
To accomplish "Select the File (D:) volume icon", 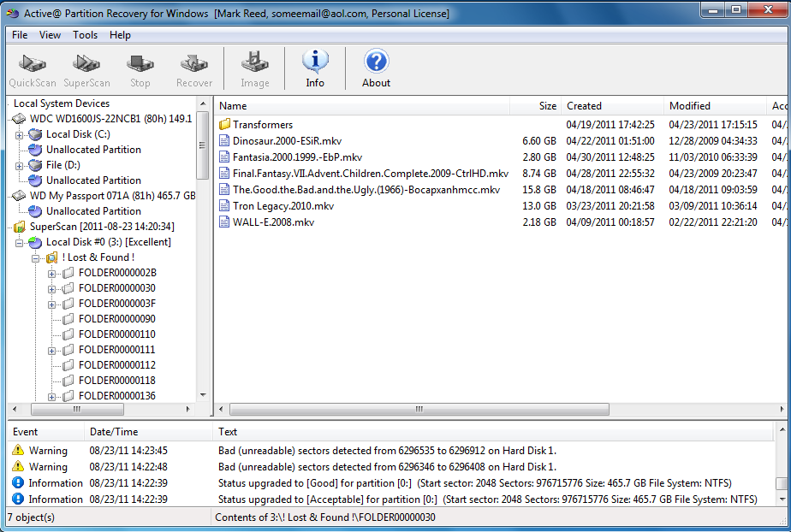I will point(35,165).
